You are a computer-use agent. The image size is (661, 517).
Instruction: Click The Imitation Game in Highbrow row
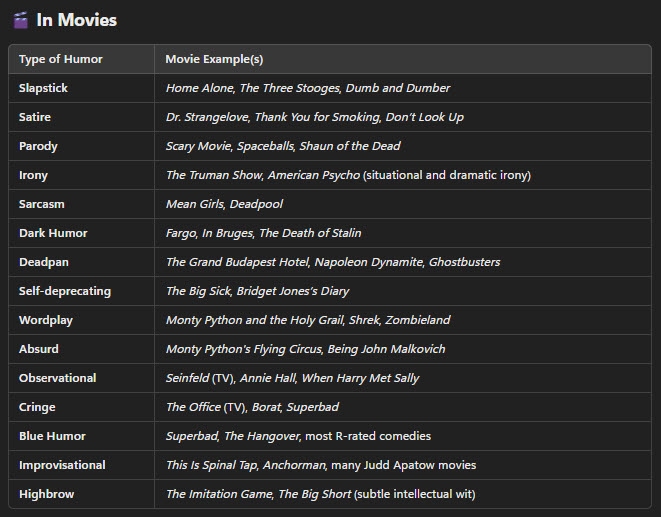point(218,494)
